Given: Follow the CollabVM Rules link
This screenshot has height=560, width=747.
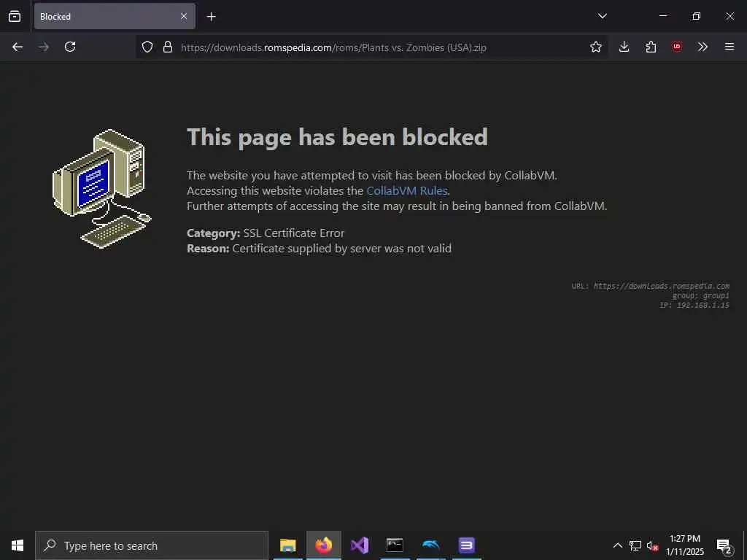Looking at the screenshot, I should pos(407,190).
